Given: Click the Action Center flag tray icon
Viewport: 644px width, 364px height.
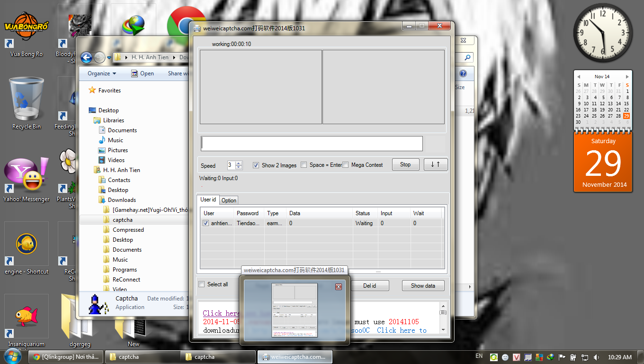Looking at the screenshot, I should [562, 357].
